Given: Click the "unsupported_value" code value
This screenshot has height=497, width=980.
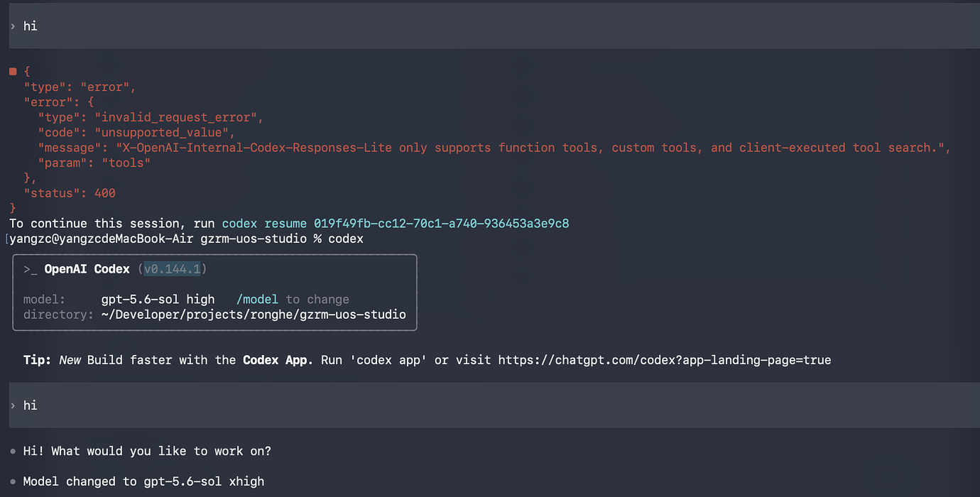Looking at the screenshot, I should point(164,133).
